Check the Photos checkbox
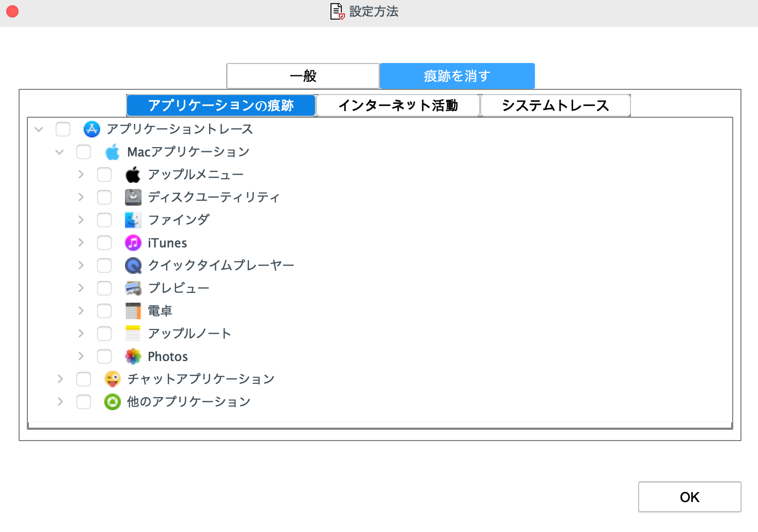 [x=104, y=356]
